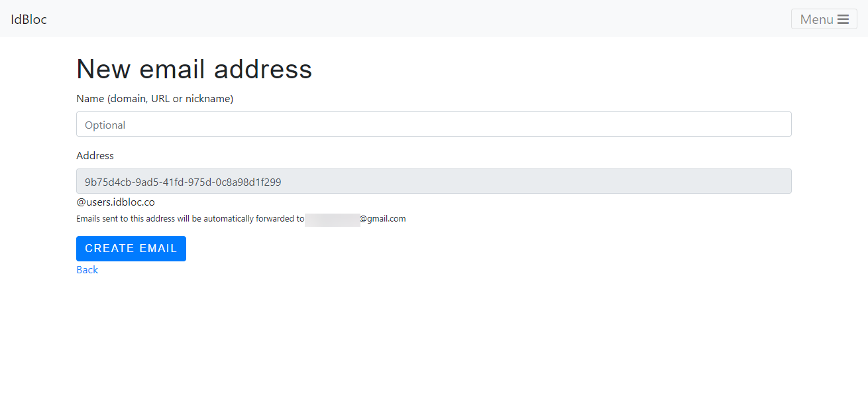This screenshot has height=398, width=868.
Task: Open the Menu toggle button
Action: click(x=824, y=19)
